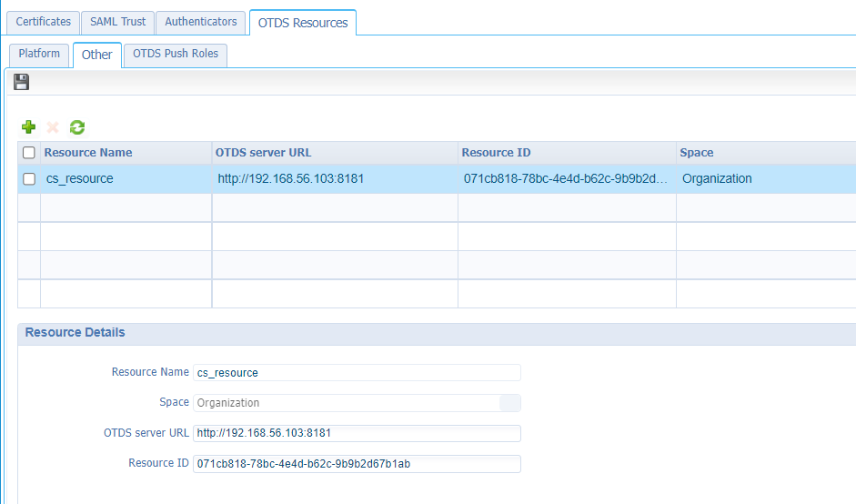Click the save disk icon
Image resolution: width=856 pixels, height=504 pixels.
point(22,83)
